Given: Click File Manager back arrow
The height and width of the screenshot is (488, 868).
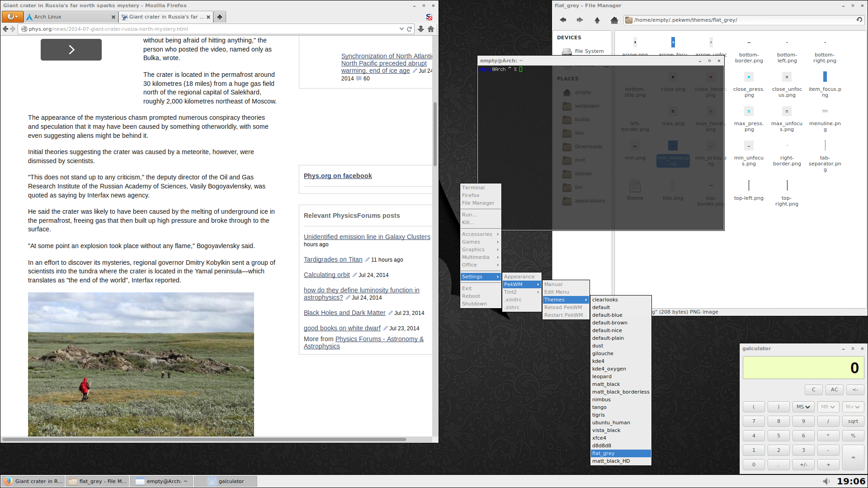Looking at the screenshot, I should [563, 20].
